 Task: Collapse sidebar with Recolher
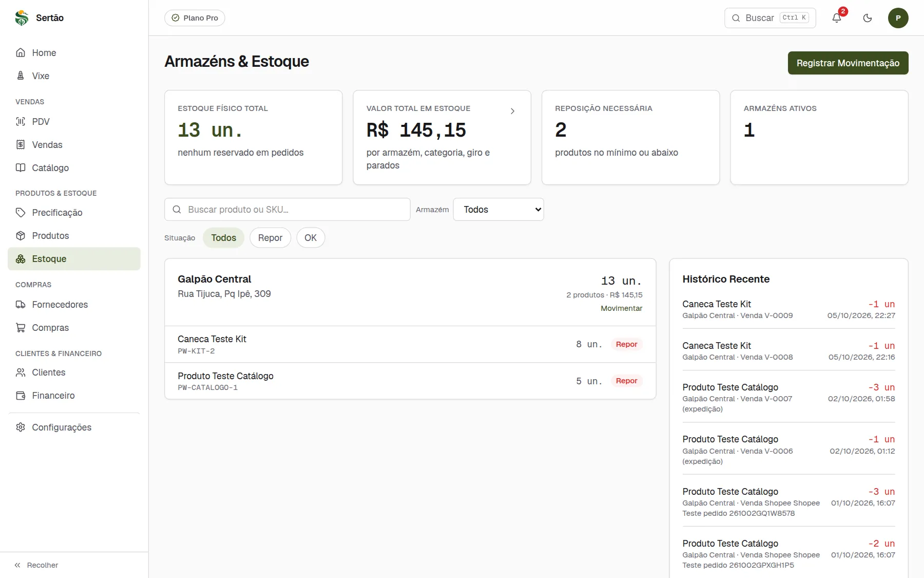click(36, 565)
